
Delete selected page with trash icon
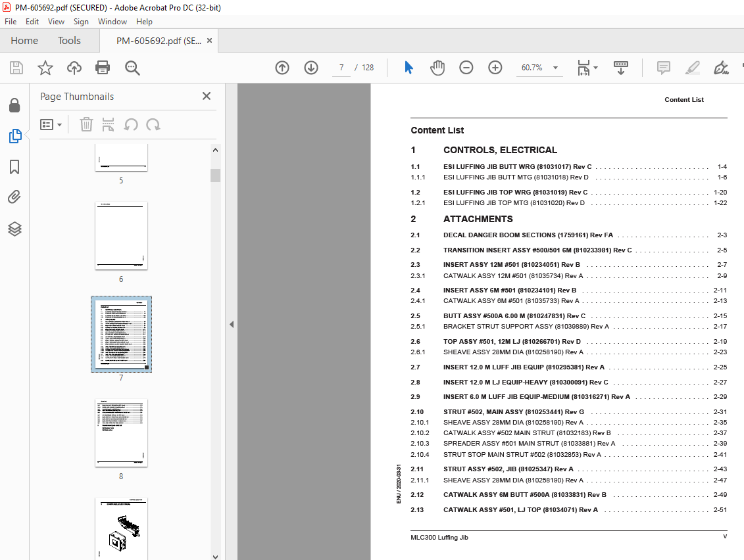tap(86, 125)
